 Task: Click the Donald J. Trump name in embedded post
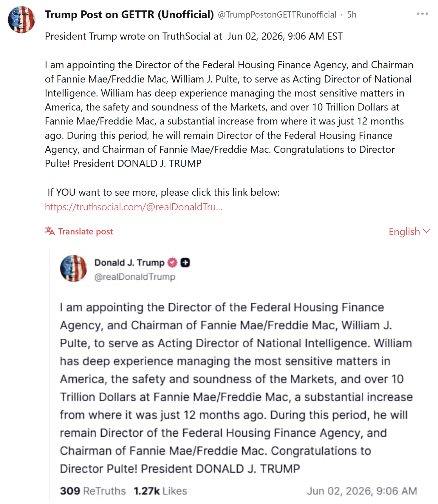(129, 263)
